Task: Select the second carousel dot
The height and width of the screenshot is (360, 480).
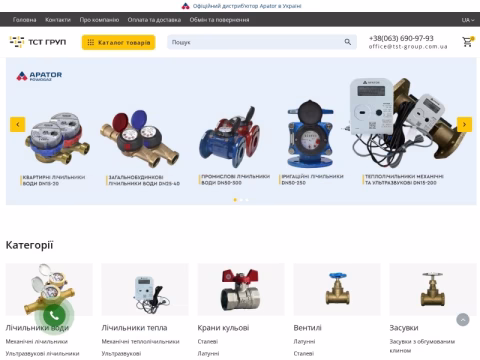Action: coord(241,200)
